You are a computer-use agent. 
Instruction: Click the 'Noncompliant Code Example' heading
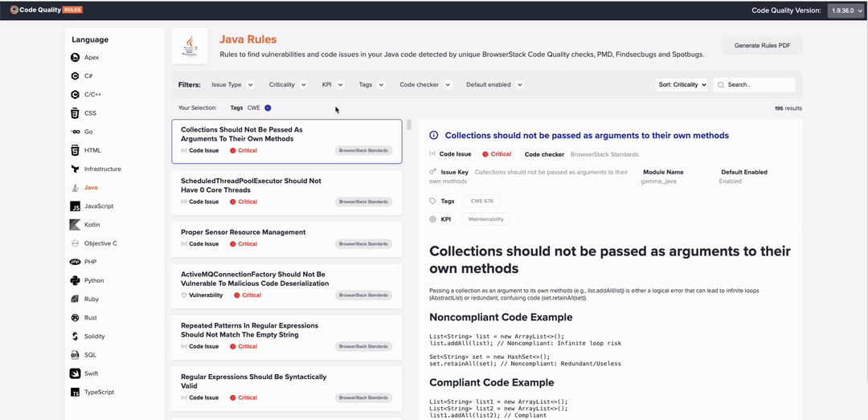(x=501, y=317)
